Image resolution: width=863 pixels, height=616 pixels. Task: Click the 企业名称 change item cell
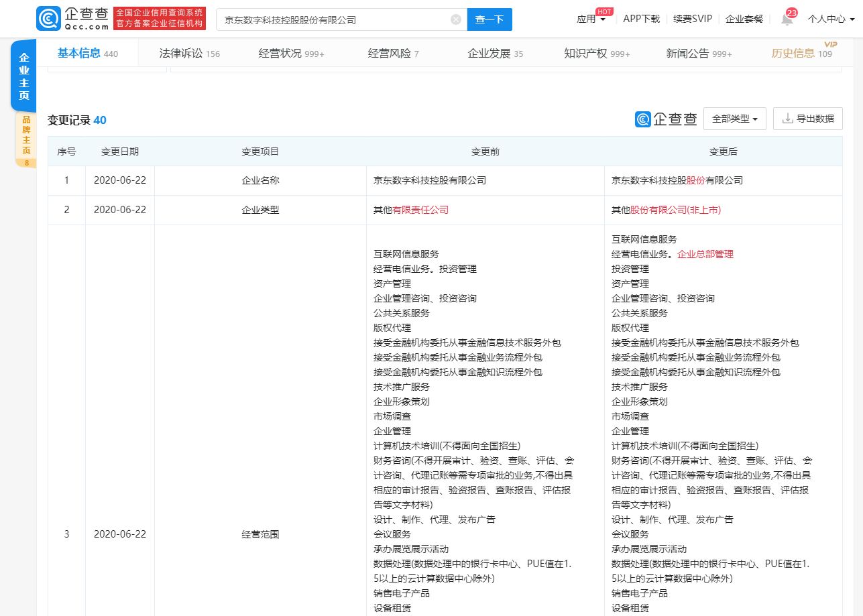(260, 180)
